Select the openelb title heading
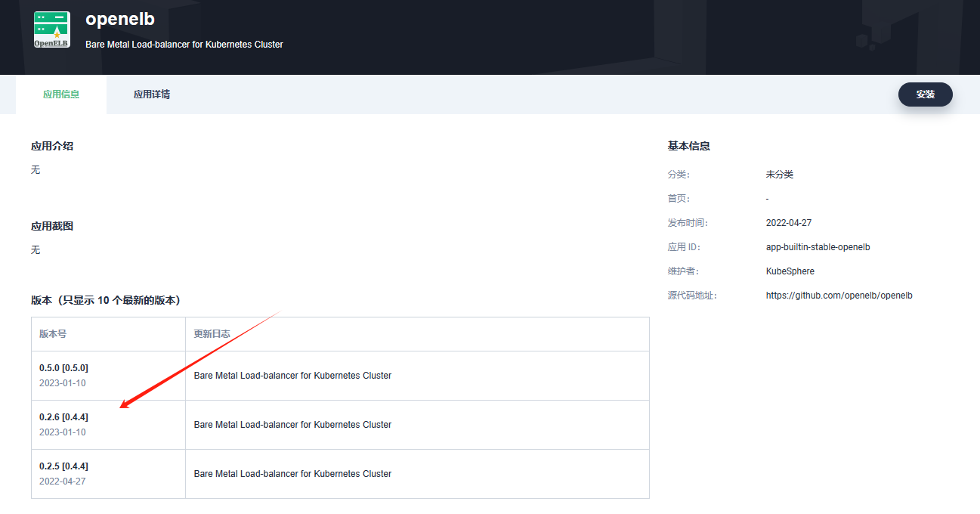This screenshot has height=514, width=980. 120,20
